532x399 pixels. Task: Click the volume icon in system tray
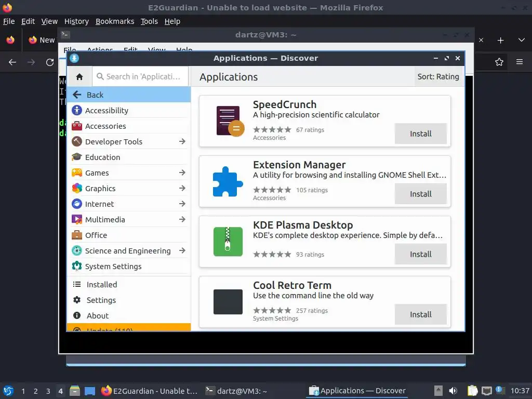453,391
